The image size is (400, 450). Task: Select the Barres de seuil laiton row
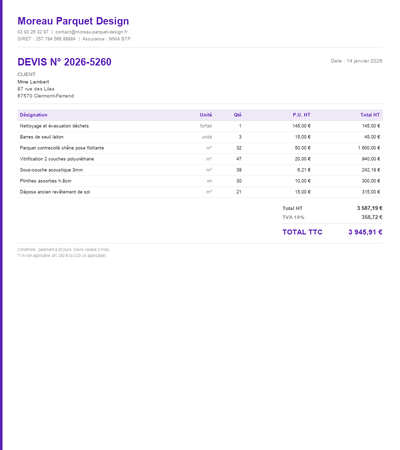point(200,137)
